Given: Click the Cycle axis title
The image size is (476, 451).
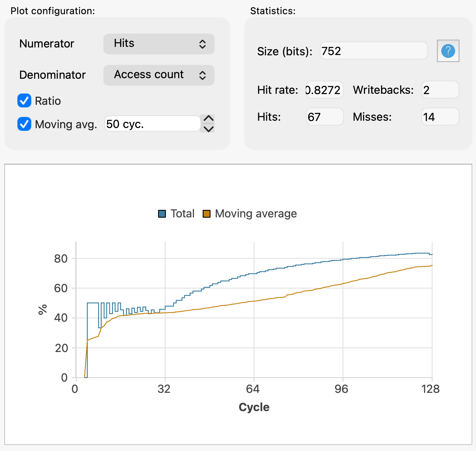Looking at the screenshot, I should point(254,407).
